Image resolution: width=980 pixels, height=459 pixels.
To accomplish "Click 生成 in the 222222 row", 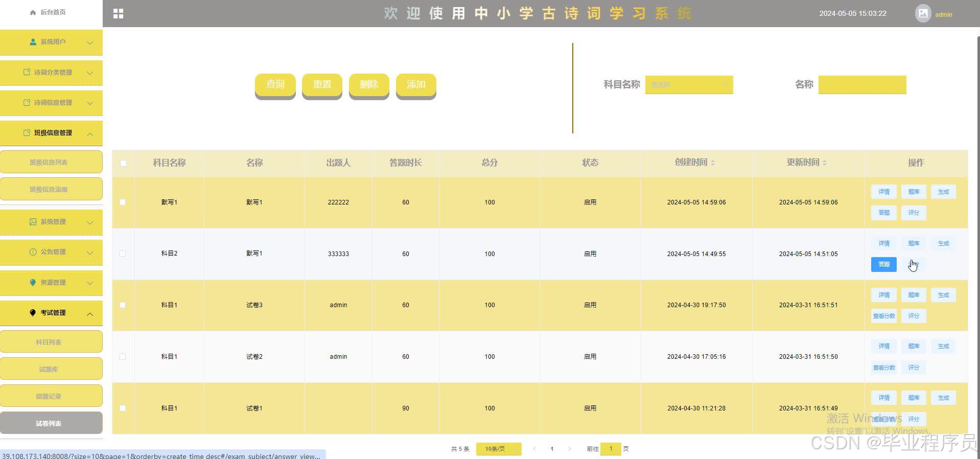I will coord(943,192).
